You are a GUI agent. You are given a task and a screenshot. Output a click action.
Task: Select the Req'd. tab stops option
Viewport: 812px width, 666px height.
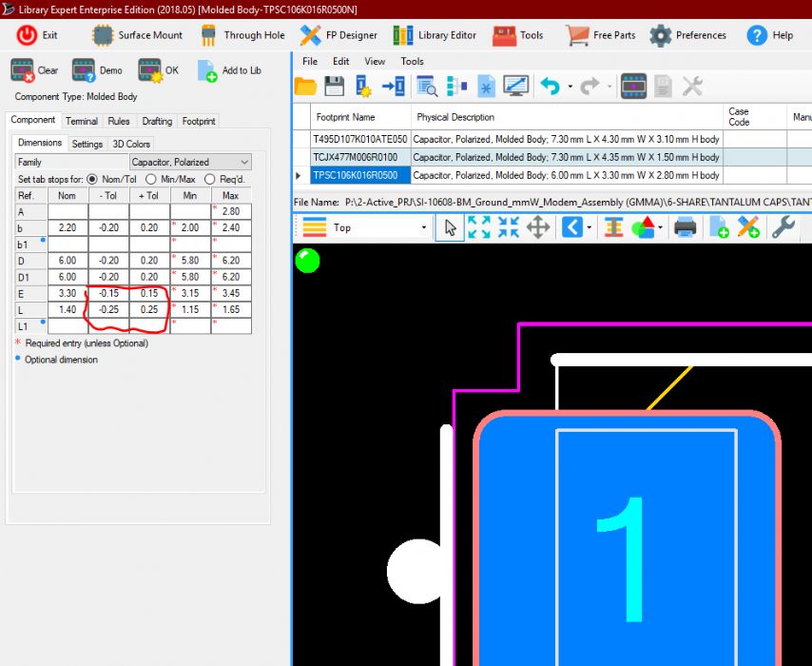(x=210, y=179)
